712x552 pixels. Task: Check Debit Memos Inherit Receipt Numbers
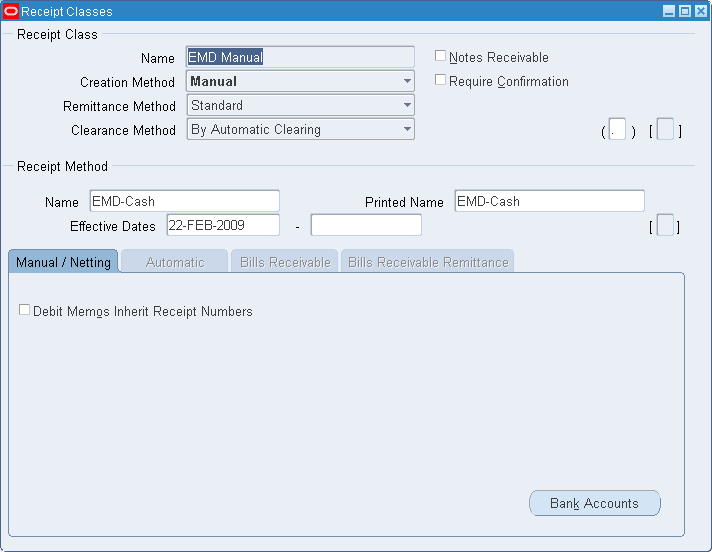[x=24, y=310]
